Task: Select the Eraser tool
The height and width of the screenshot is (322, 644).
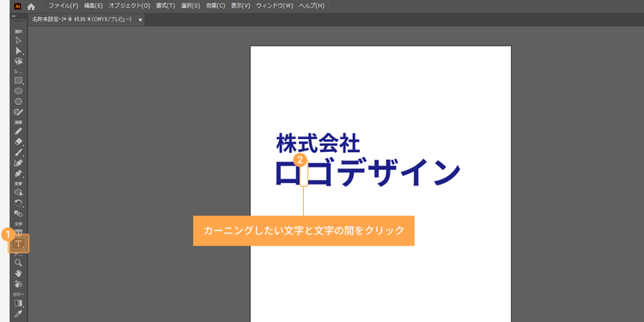Action: pyautogui.click(x=18, y=142)
